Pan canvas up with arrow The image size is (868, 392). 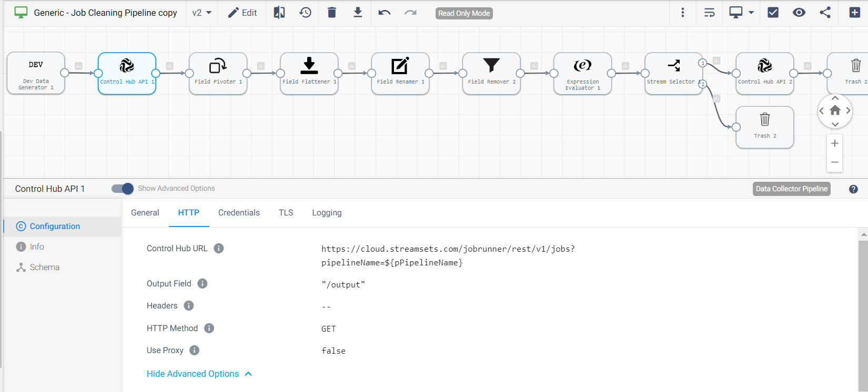835,98
